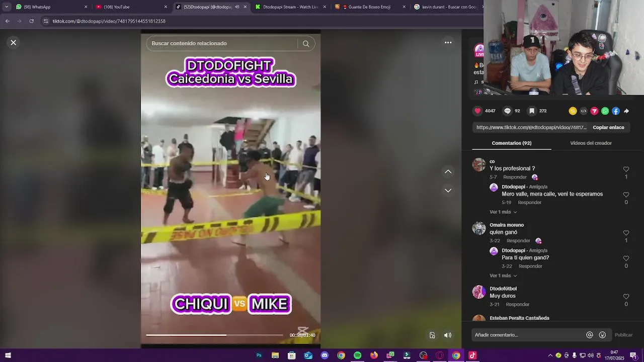This screenshot has height=362, width=644.
Task: Go to next video with down arrow
Action: coord(448,191)
